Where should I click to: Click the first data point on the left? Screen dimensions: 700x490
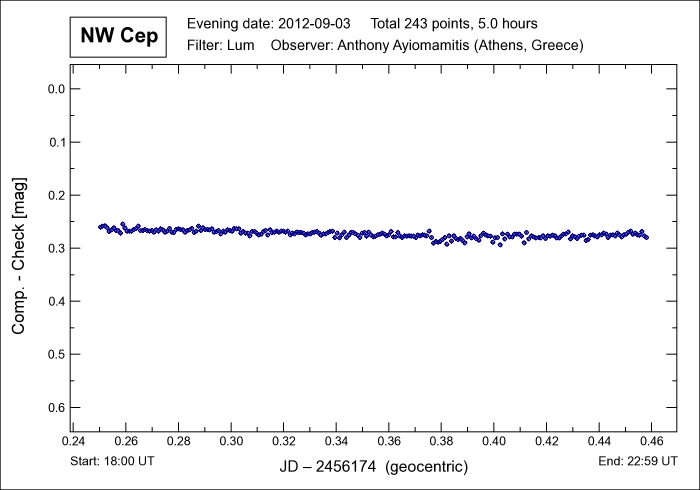[x=100, y=227]
